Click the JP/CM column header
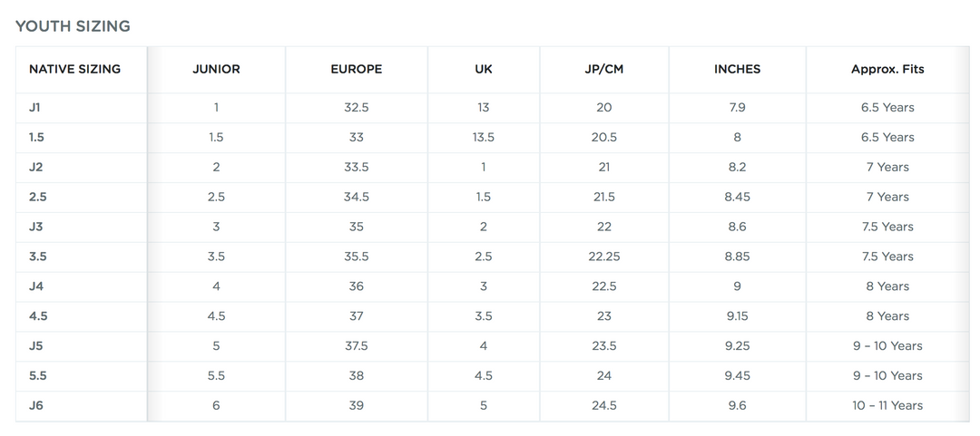The height and width of the screenshot is (436, 980). 604,69
